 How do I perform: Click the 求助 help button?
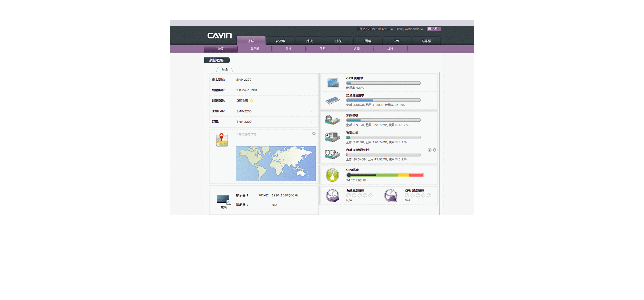pos(434,29)
